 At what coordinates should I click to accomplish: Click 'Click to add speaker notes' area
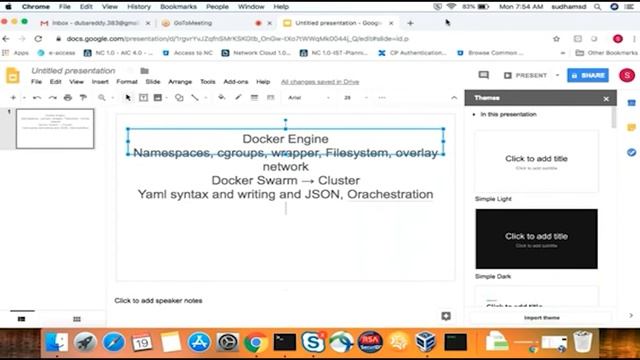click(158, 300)
